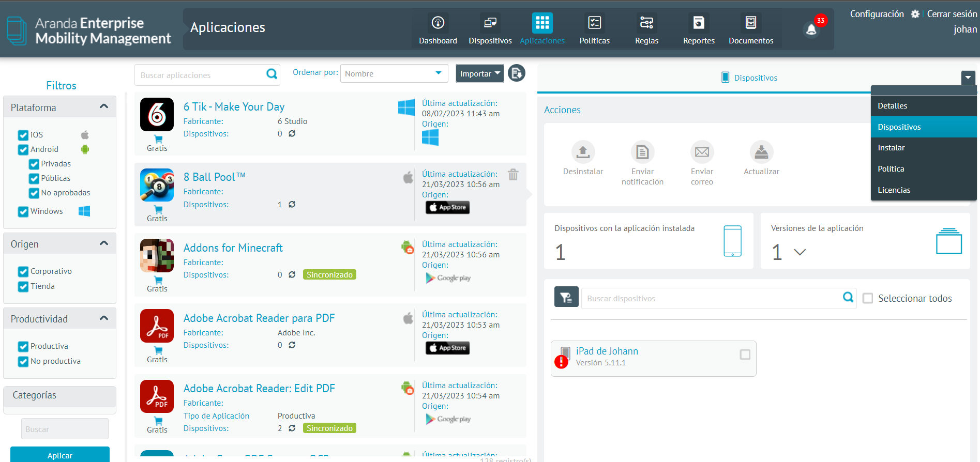
Task: Open the Importar dropdown button
Action: (479, 73)
